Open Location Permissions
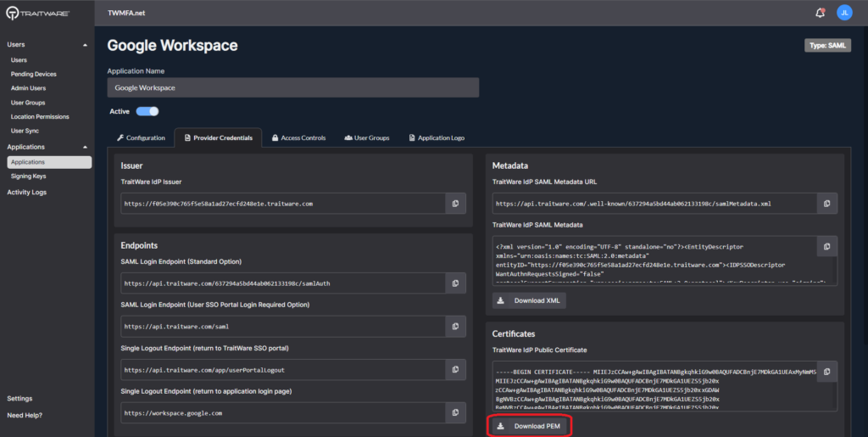 pyautogui.click(x=40, y=117)
